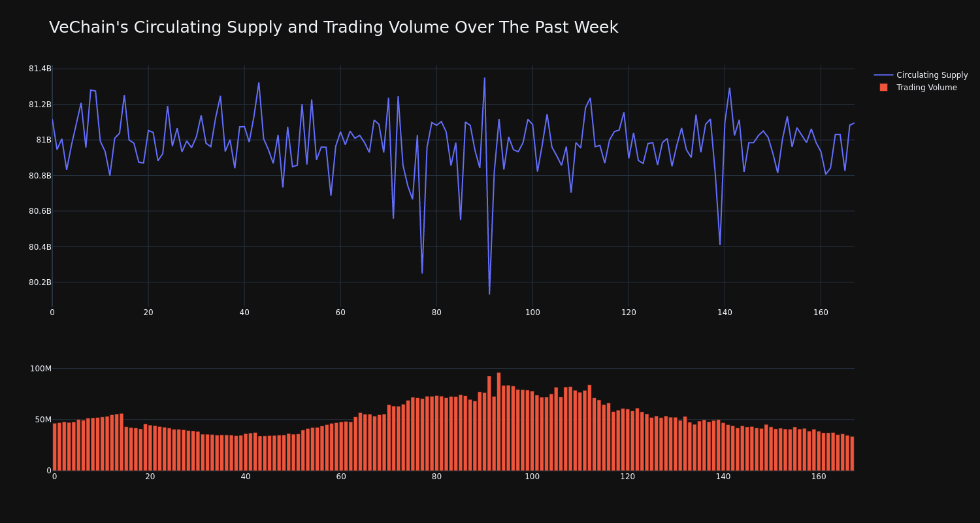Click the 81.4B y-axis label
The height and width of the screenshot is (523, 980).
coord(40,69)
